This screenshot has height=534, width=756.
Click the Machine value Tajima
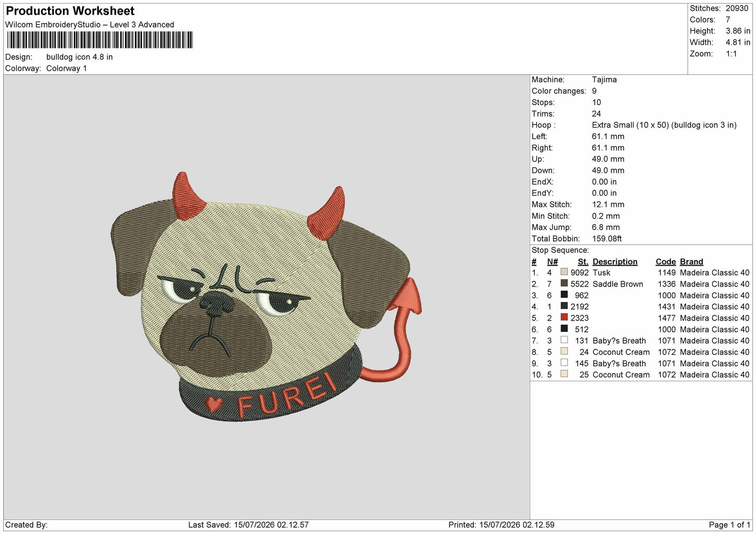[x=604, y=79]
